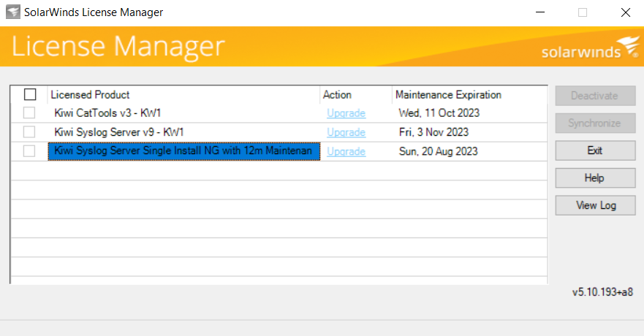Close the SolarWinds License Manager window
The height and width of the screenshot is (336, 644).
(626, 12)
